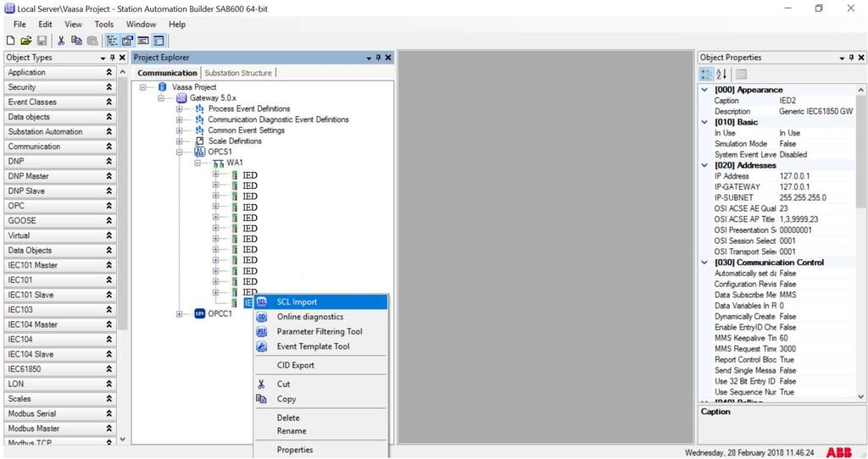Toggle the Object Types pane toolbar icon
The width and height of the screenshot is (868, 459).
[159, 41]
